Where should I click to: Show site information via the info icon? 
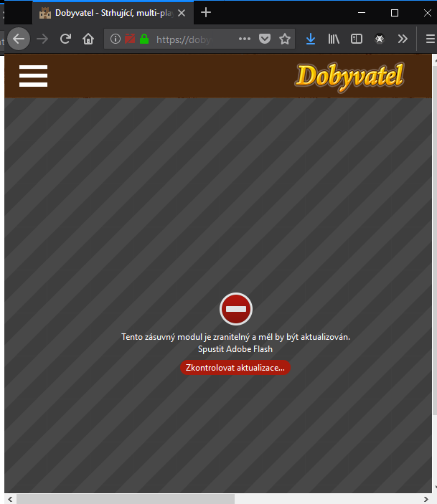pyautogui.click(x=116, y=39)
